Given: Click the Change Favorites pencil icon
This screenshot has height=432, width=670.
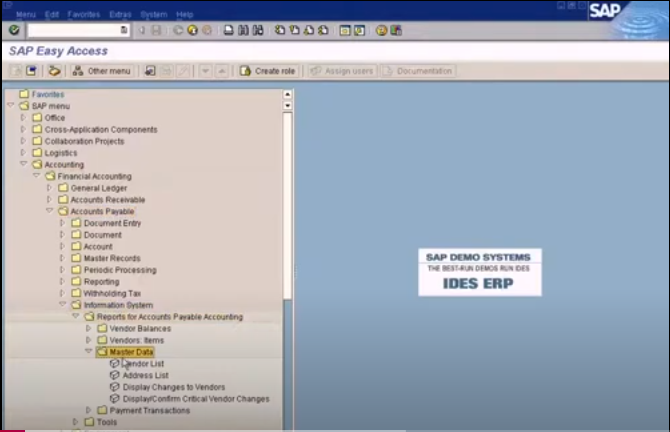Looking at the screenshot, I should click(x=183, y=71).
